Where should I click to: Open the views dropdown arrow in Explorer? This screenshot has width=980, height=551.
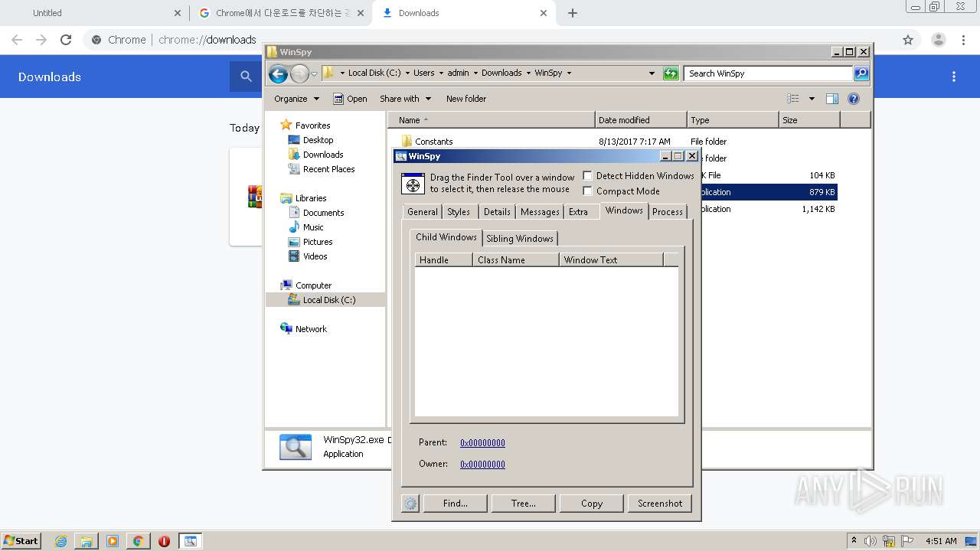[812, 99]
